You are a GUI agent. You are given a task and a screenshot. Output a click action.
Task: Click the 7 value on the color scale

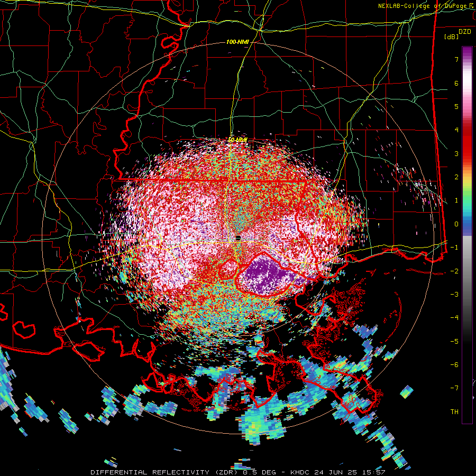456,59
